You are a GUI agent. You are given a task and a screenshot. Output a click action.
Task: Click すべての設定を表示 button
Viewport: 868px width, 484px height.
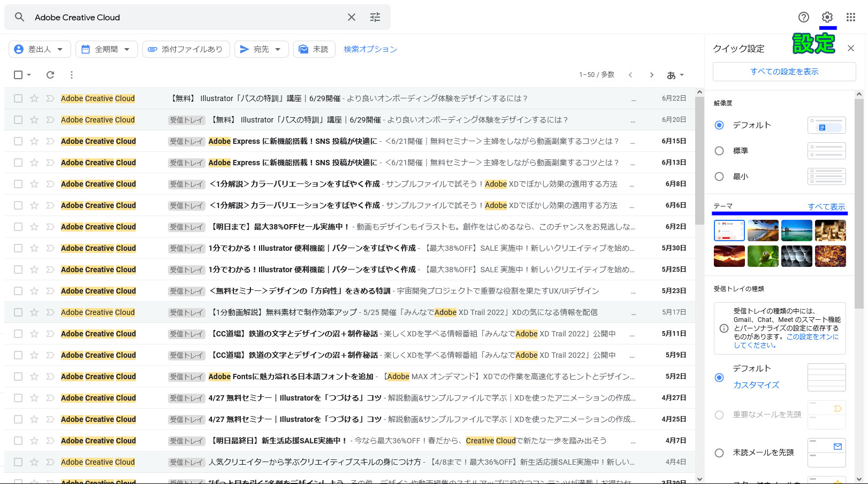tap(784, 72)
